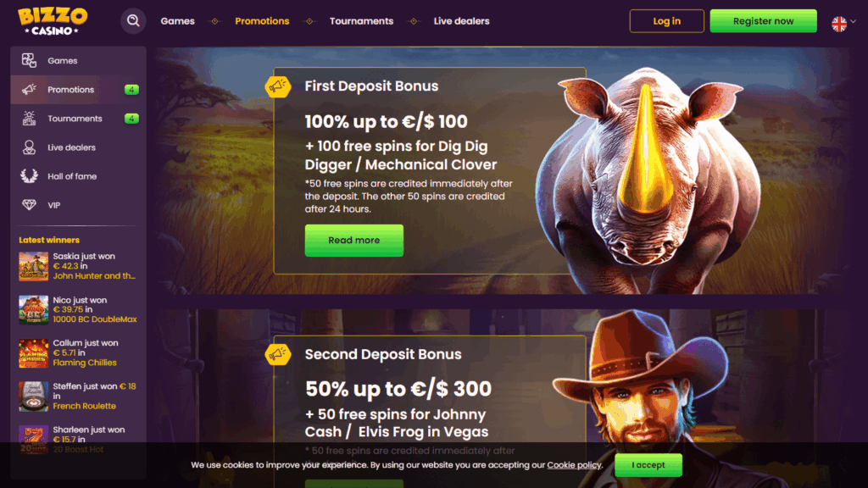
Task: Click the Log in button
Action: (x=666, y=21)
